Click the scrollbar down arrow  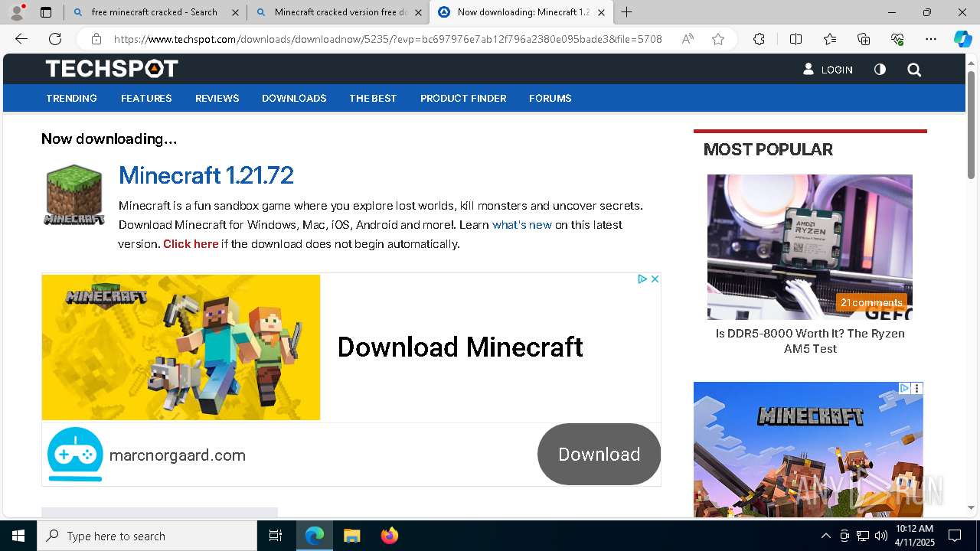coord(972,507)
